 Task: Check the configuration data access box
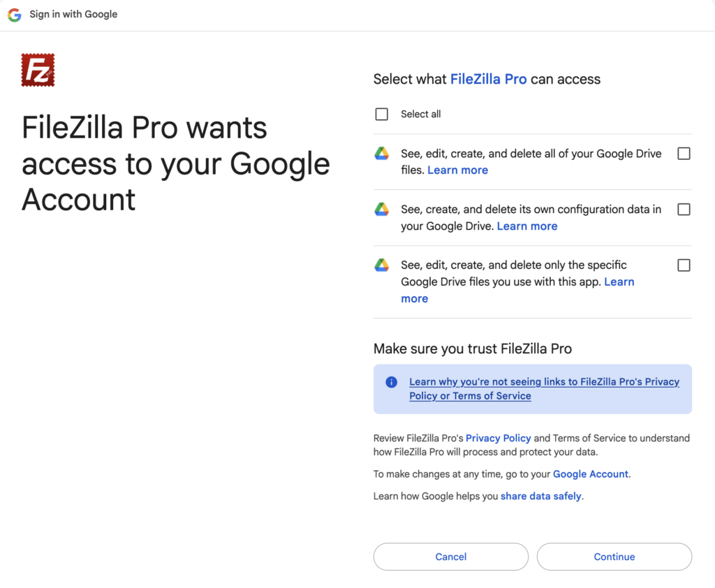[x=684, y=210]
